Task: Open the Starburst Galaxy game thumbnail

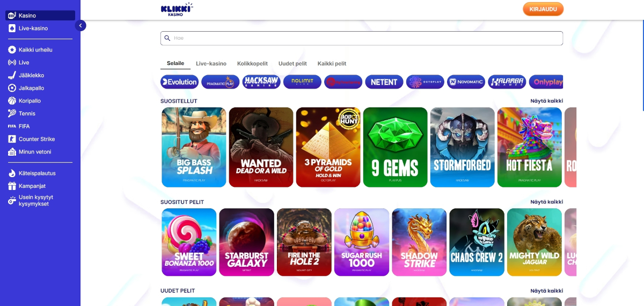Action: [x=246, y=242]
